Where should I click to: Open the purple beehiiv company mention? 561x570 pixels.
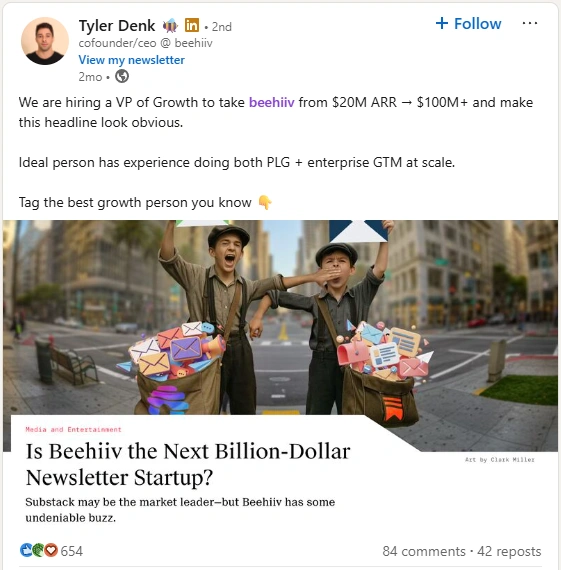click(x=272, y=102)
